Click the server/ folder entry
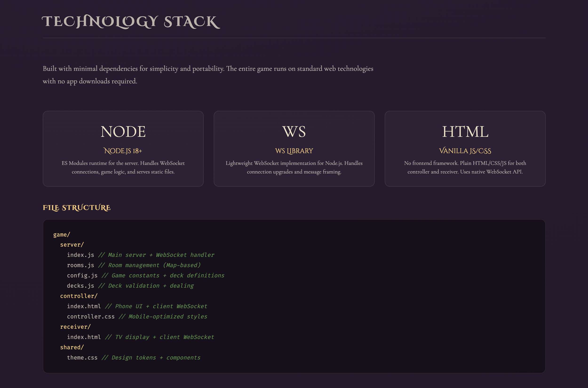 (x=72, y=245)
